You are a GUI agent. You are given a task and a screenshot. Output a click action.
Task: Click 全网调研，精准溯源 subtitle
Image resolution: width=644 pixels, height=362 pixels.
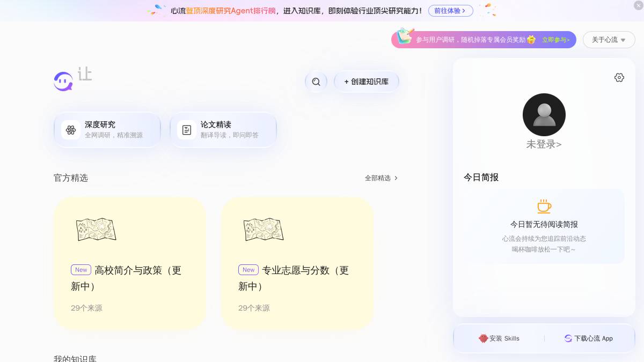[x=114, y=135]
